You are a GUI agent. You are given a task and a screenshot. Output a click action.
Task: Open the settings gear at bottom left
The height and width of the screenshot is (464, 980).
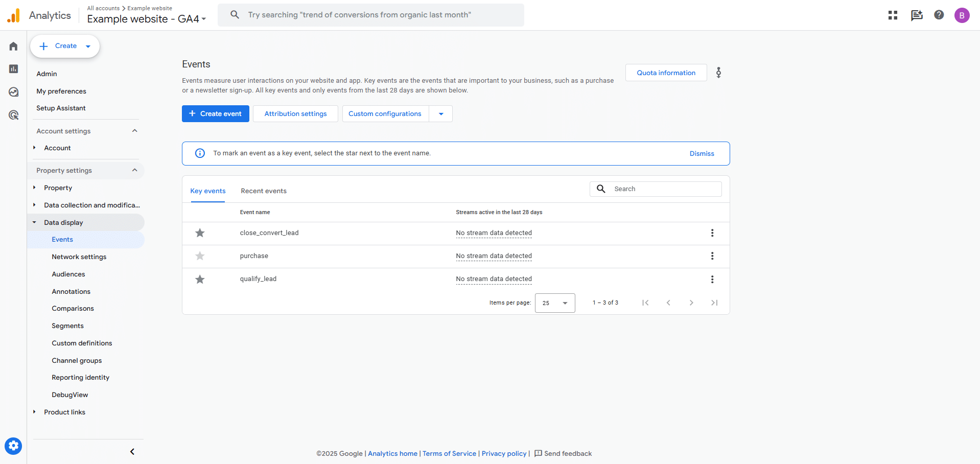click(x=13, y=446)
